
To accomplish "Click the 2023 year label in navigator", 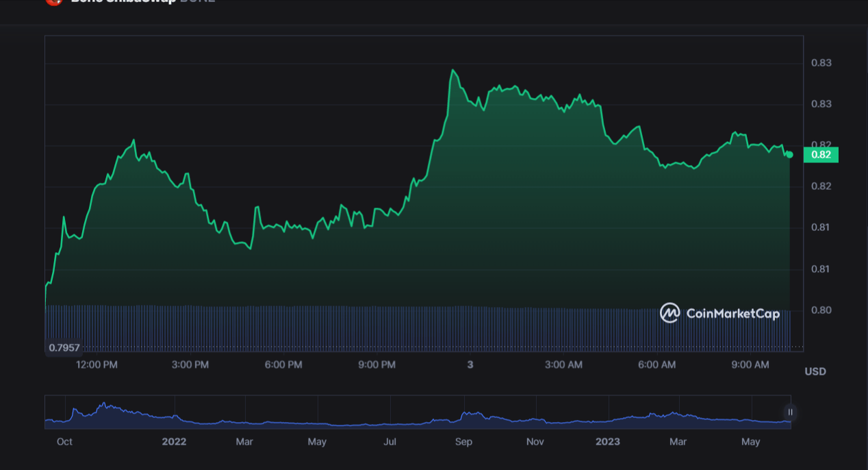I will [608, 442].
